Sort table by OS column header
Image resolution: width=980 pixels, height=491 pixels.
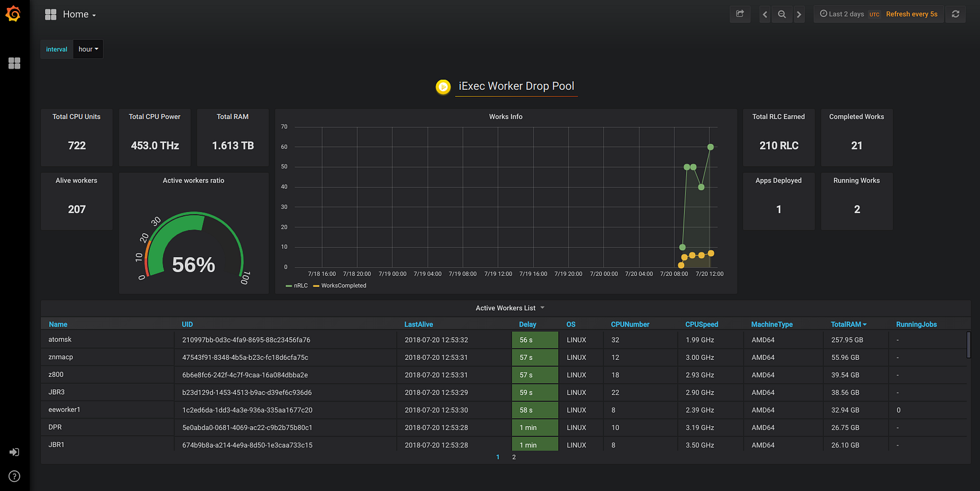pos(571,324)
